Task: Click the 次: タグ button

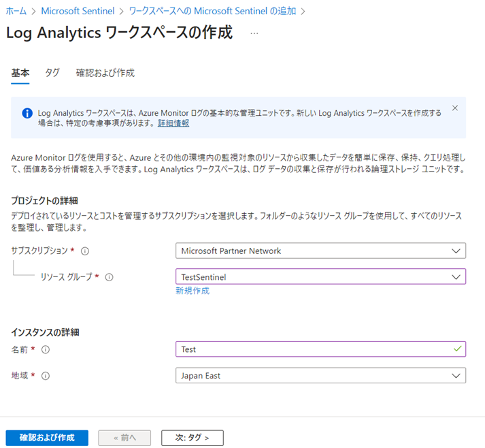Action: click(193, 437)
